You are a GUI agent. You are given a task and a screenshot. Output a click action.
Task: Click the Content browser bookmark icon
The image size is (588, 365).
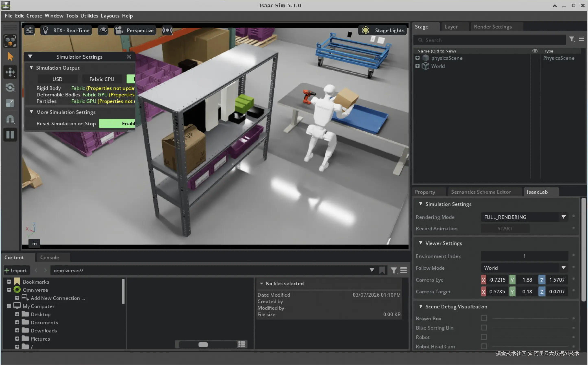point(382,270)
